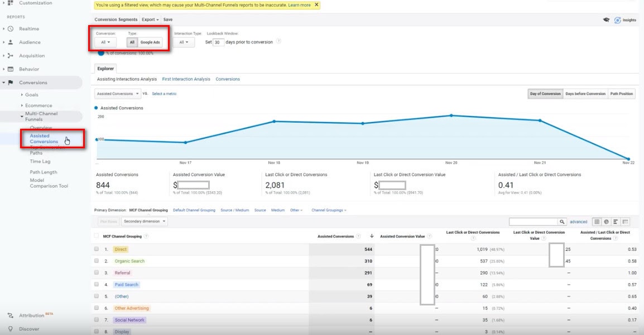
Task: Check the checkbox for the Paid Search row
Action: 97,284
